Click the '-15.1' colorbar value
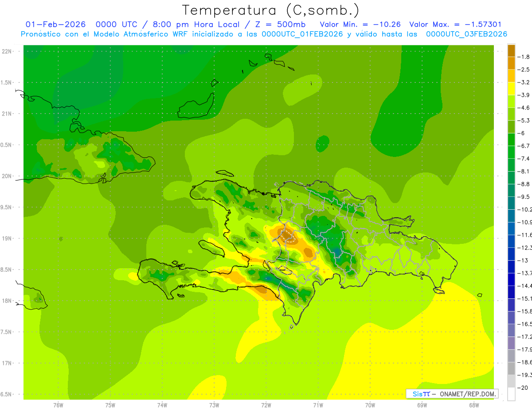The width and height of the screenshot is (532, 411). pos(525,298)
